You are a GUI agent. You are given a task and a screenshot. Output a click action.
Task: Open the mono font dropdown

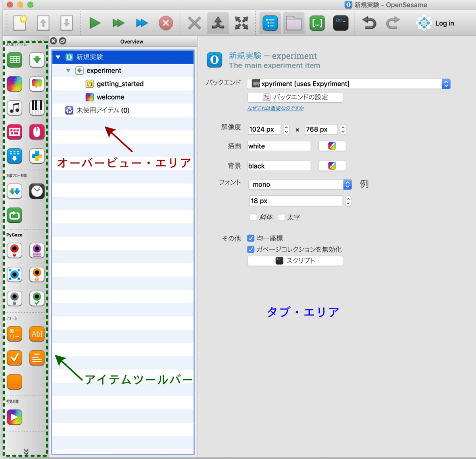[300, 184]
